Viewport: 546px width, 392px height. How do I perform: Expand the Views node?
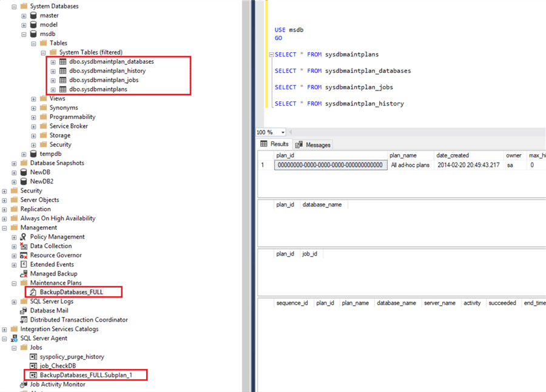click(x=33, y=98)
